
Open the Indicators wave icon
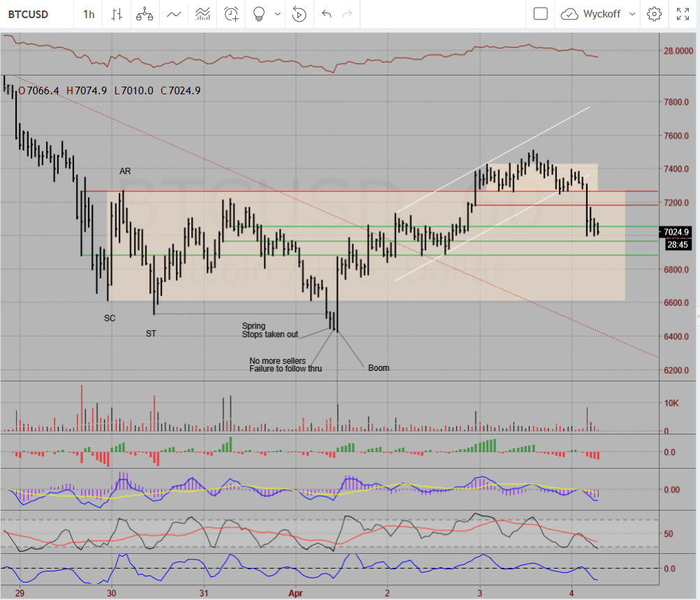click(174, 14)
